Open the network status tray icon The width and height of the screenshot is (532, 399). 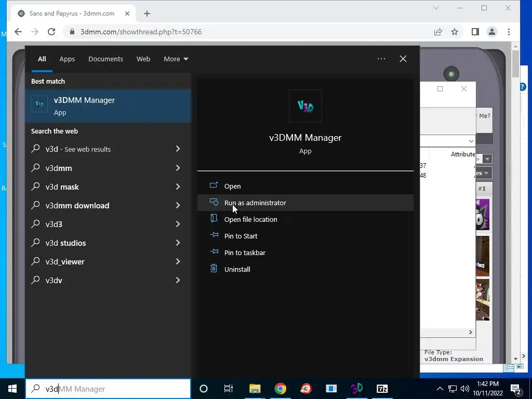(x=453, y=389)
